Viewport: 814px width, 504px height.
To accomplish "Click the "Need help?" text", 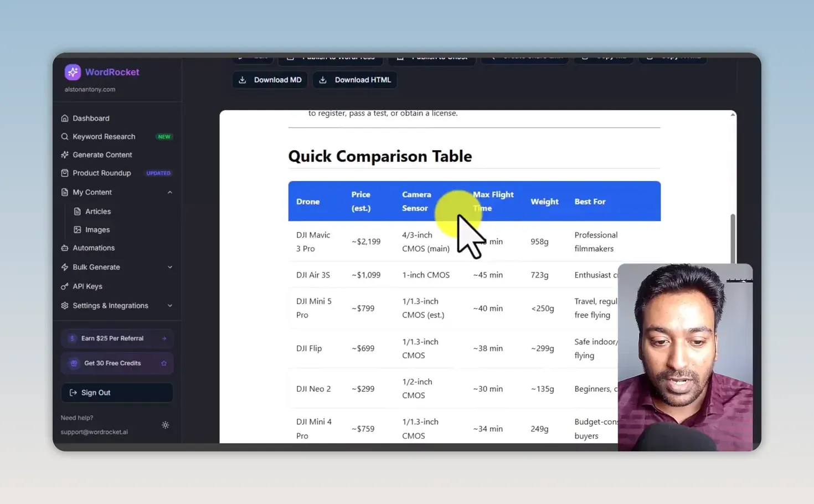I will [77, 418].
